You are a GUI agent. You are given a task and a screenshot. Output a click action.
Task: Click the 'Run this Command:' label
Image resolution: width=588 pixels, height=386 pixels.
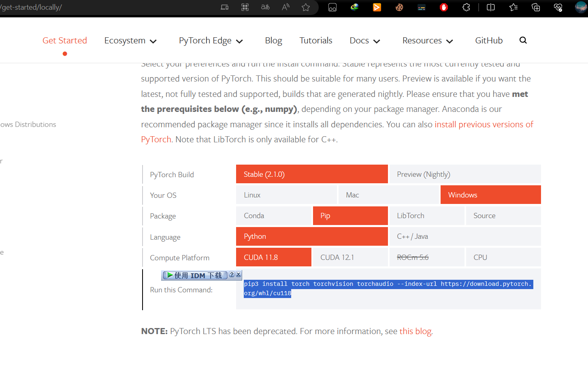[181, 290]
